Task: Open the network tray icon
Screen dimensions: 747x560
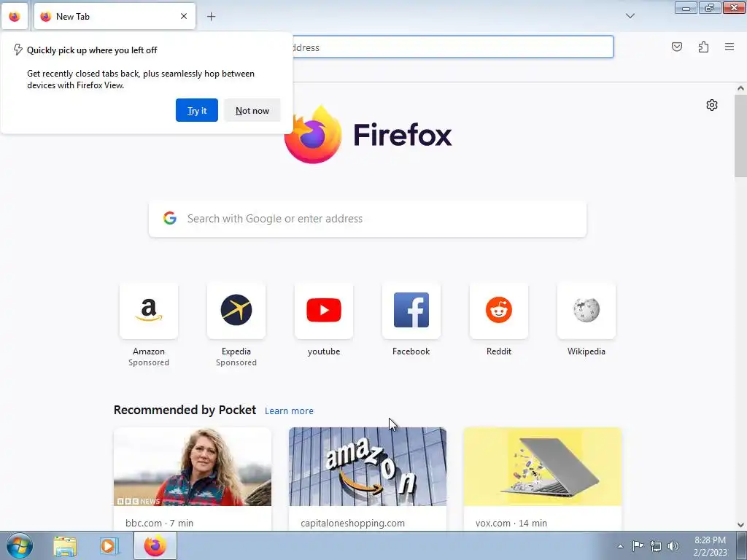Action: click(x=656, y=546)
